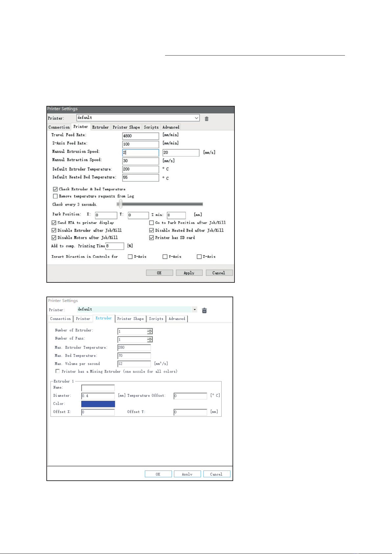The image size is (392, 554).
Task: Click Max. Volume per second field
Action: pyautogui.click(x=134, y=364)
